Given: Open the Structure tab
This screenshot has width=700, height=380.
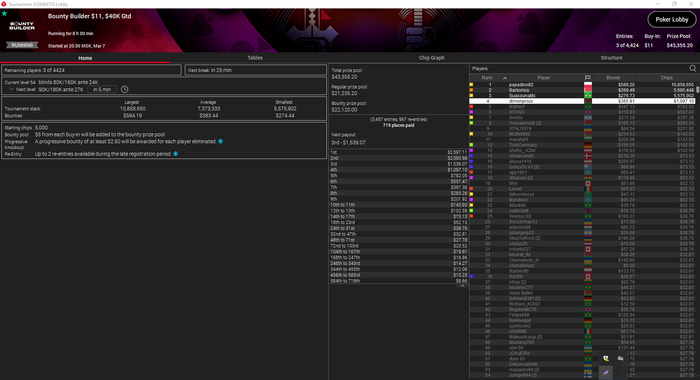Looking at the screenshot, I should pyautogui.click(x=611, y=58).
